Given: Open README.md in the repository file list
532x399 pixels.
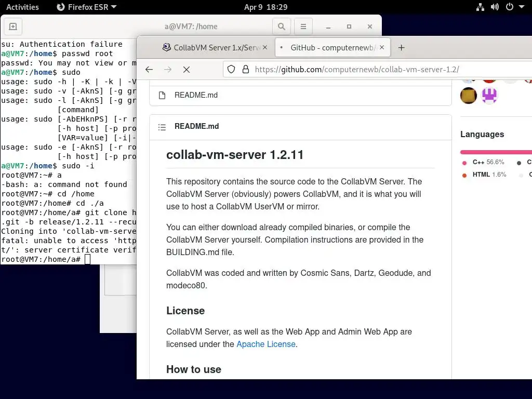Looking at the screenshot, I should click(x=196, y=96).
